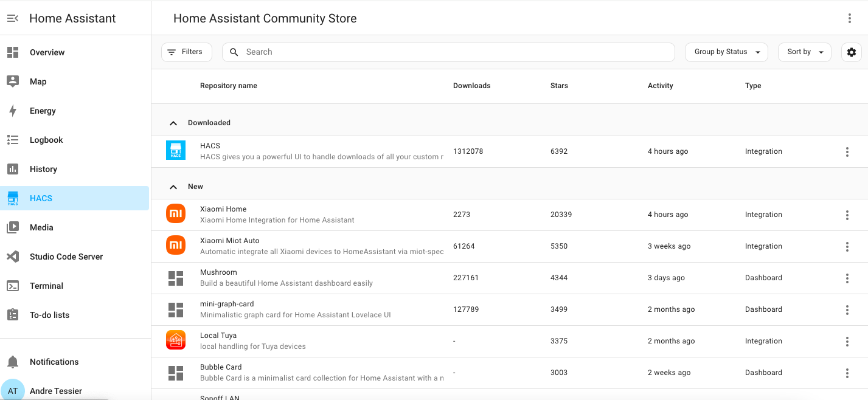868x400 pixels.
Task: Collapse the New repositories section
Action: point(173,187)
